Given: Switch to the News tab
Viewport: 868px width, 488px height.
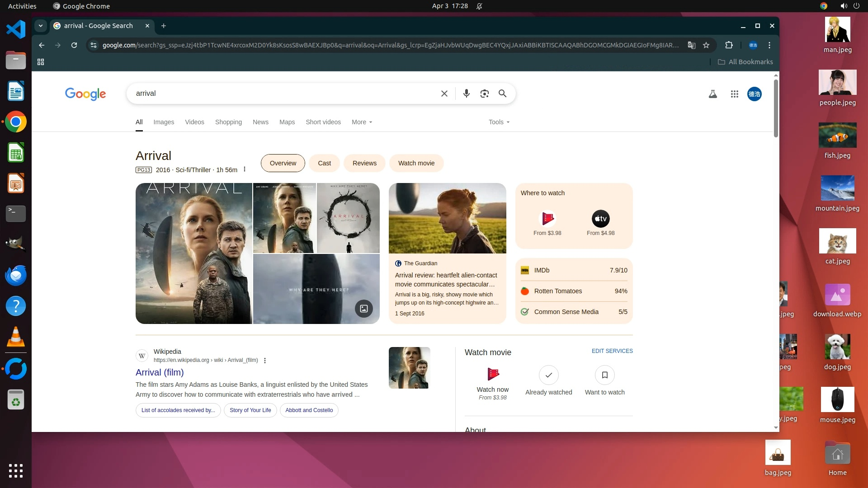Looking at the screenshot, I should [x=260, y=122].
